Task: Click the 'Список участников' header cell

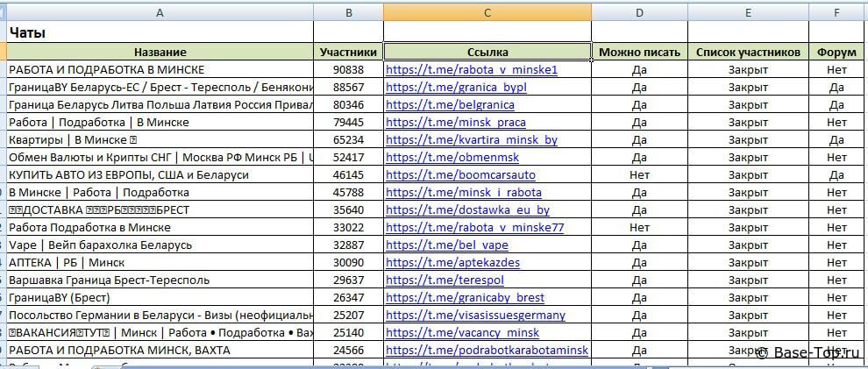Action: [748, 53]
